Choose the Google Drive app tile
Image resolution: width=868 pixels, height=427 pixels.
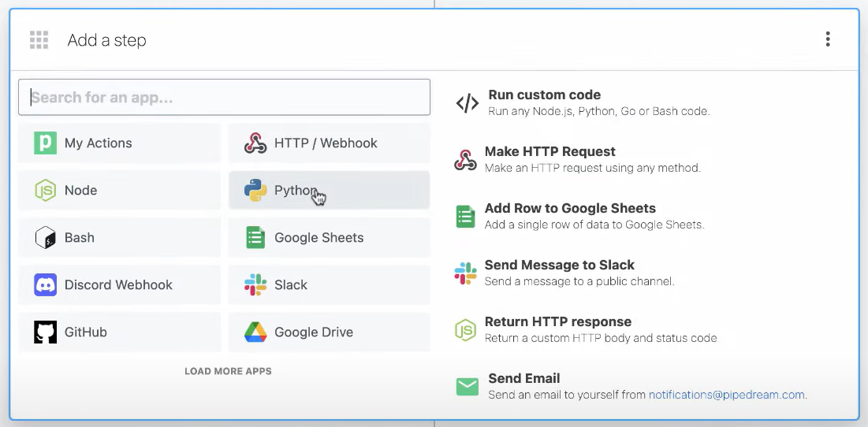click(x=329, y=332)
